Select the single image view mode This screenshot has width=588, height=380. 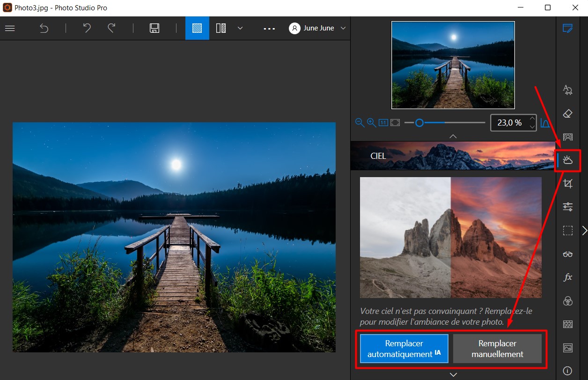(x=197, y=28)
